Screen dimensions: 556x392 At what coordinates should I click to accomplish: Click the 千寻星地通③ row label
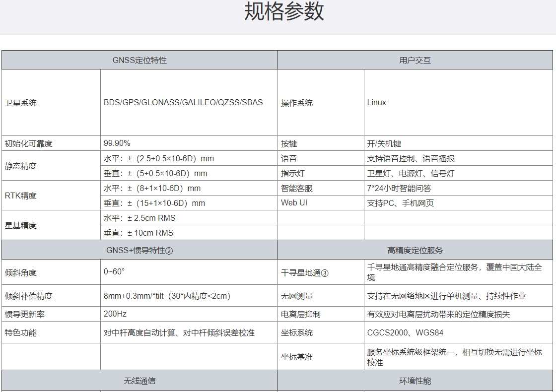point(305,272)
